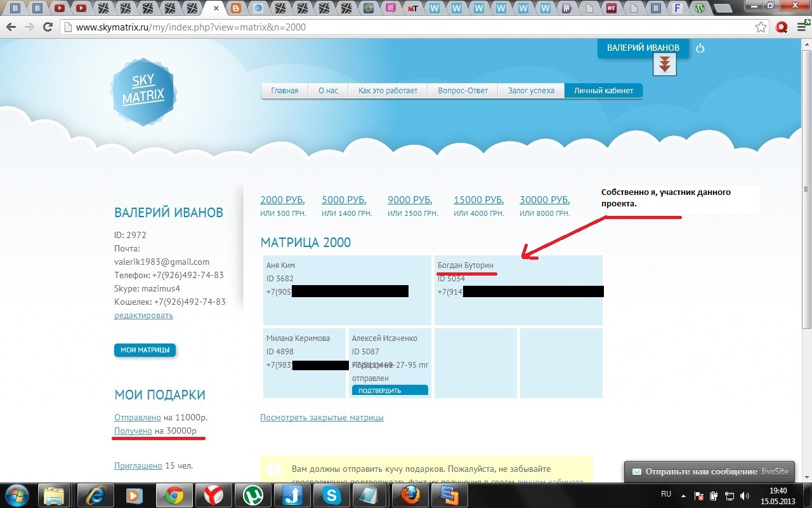Open Как это работает in the navigation

[x=388, y=91]
